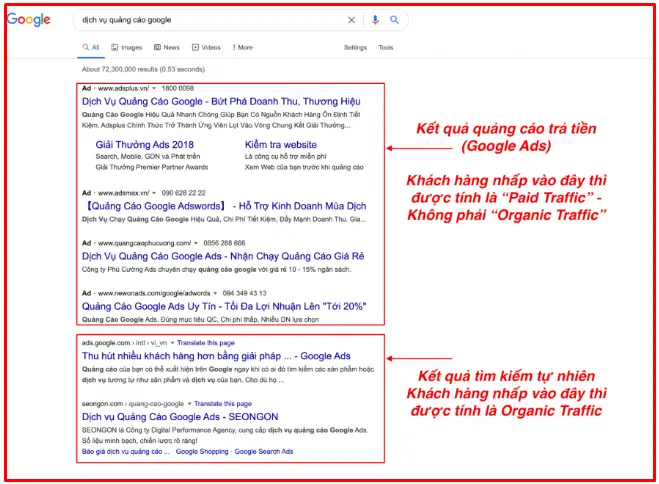Clear the search box with the X icon
Image resolution: width=659 pixels, height=484 pixels.
coord(351,20)
